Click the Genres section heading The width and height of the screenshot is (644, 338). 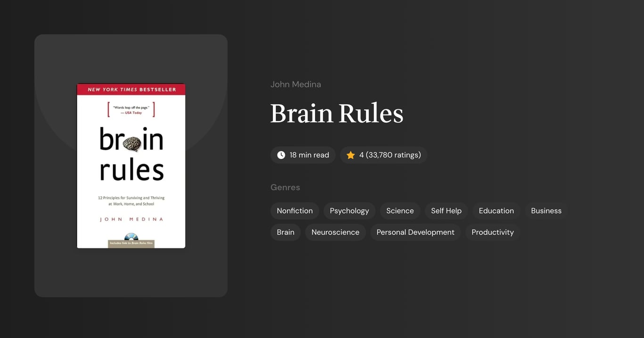click(285, 187)
